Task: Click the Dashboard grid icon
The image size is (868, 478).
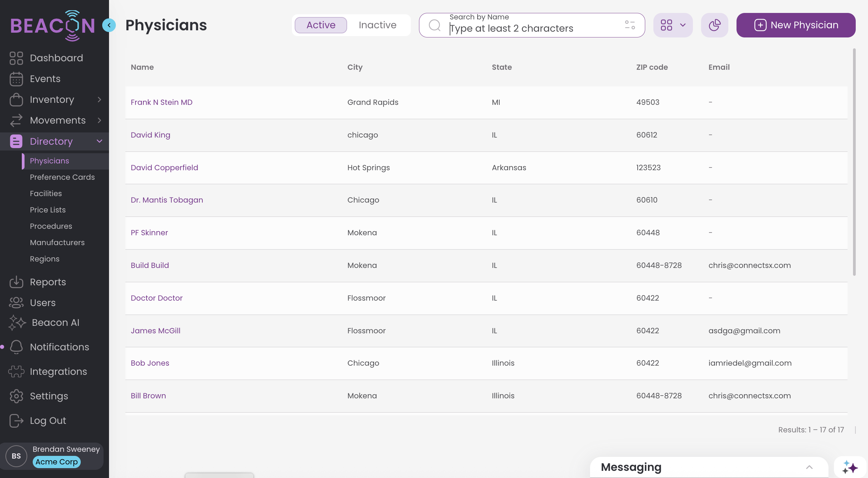Action: pos(16,58)
